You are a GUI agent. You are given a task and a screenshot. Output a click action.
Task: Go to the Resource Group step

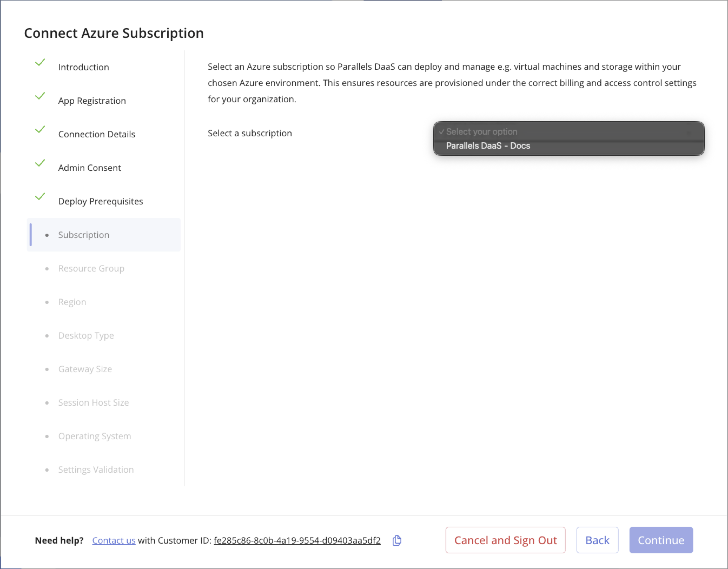click(x=91, y=268)
